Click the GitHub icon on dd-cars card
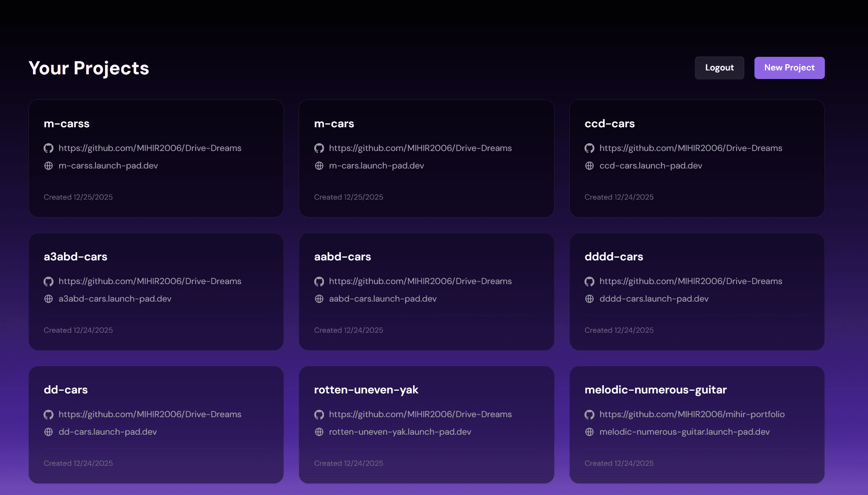This screenshot has height=495, width=868. (48, 414)
